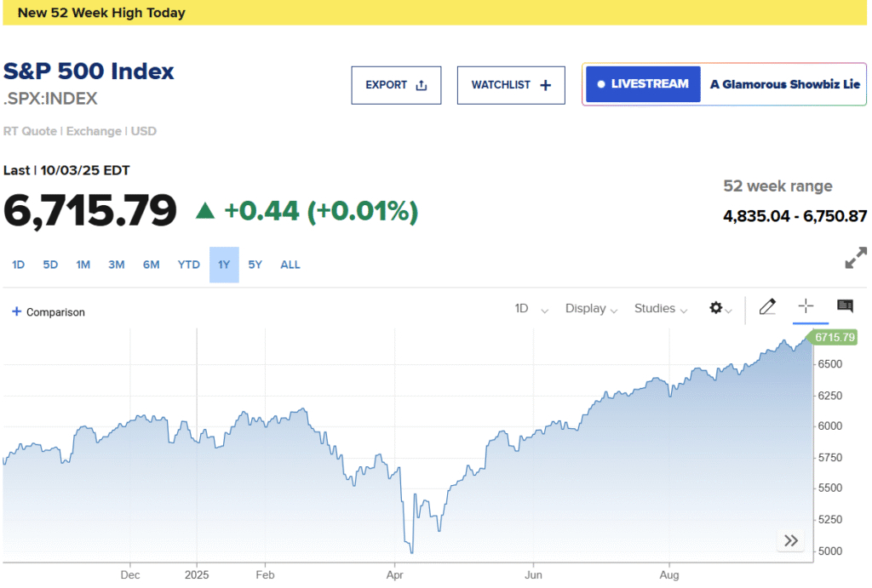Open the Studies dropdown
The width and height of the screenshot is (872, 588).
(660, 309)
